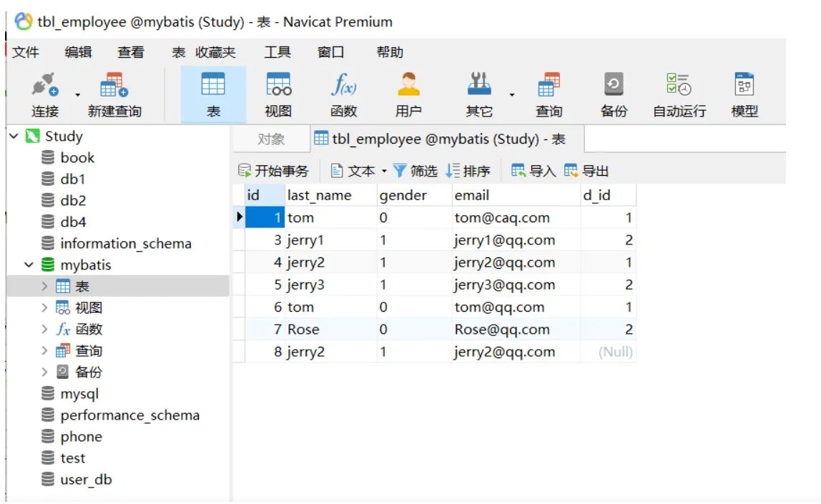Viewport: 821px width, 504px height.
Task: Select the test database in tree
Action: point(73,458)
